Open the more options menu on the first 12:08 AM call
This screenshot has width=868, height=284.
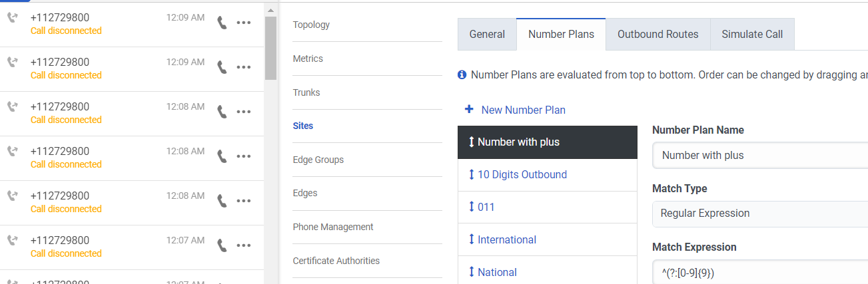(244, 112)
